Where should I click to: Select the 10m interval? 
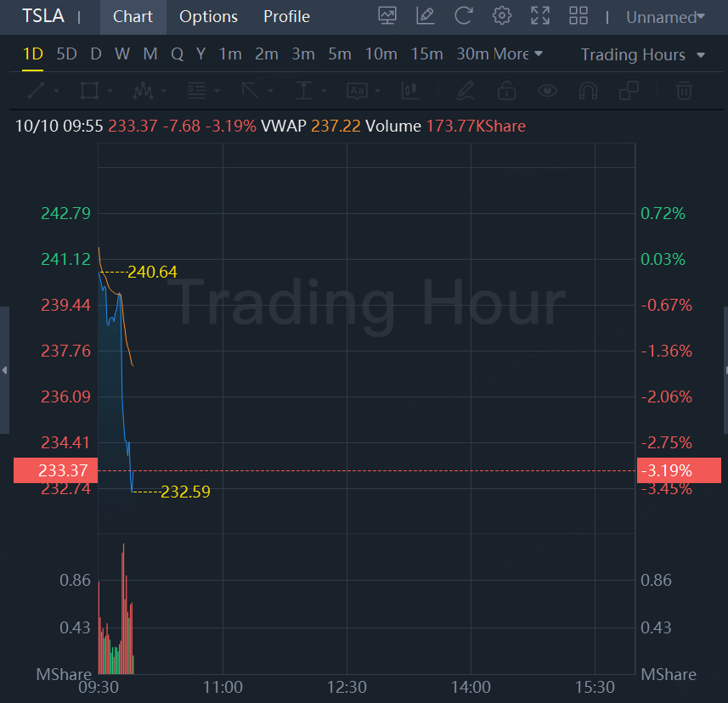[x=381, y=53]
